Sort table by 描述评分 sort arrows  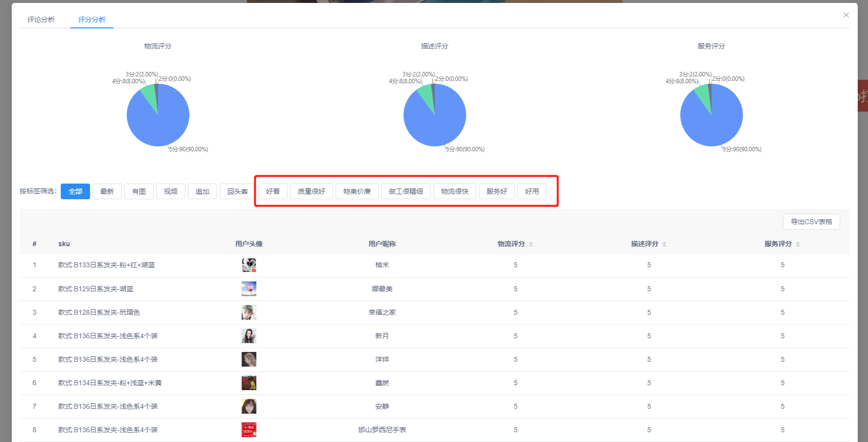click(664, 244)
